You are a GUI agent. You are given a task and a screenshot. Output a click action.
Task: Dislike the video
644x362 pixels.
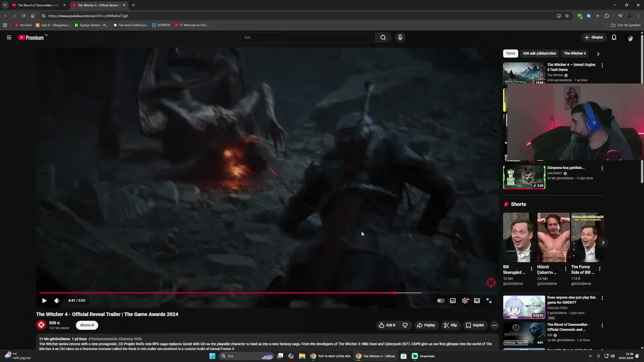click(x=405, y=325)
